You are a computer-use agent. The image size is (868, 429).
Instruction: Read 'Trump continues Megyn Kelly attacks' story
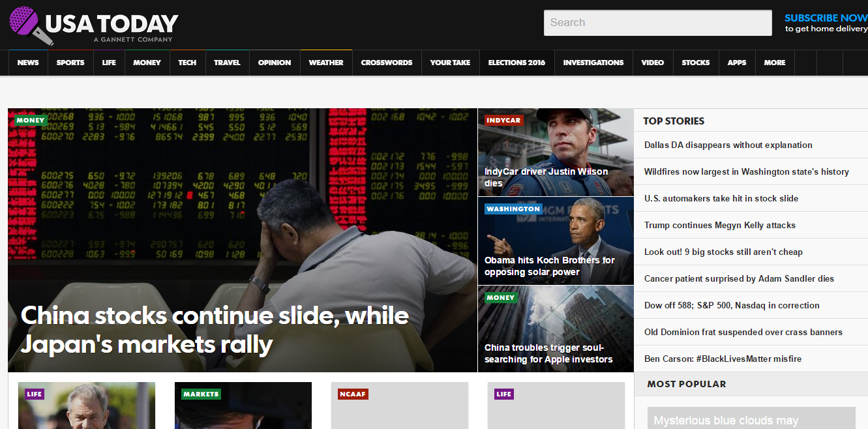pos(720,225)
